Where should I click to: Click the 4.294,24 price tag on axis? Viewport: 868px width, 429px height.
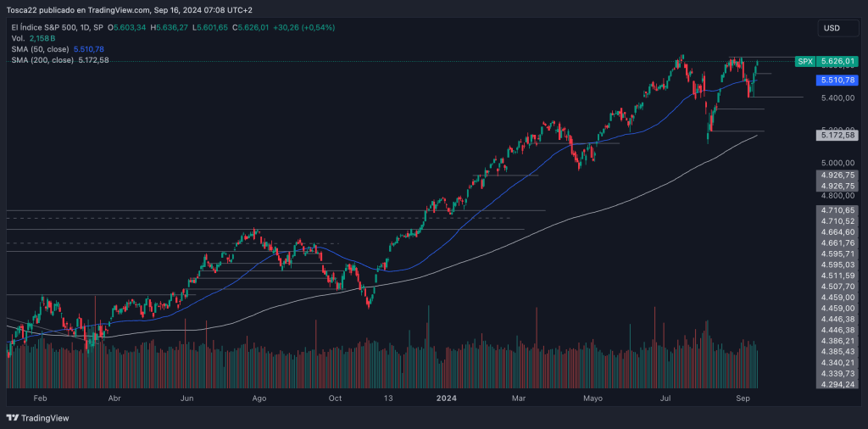[837, 384]
